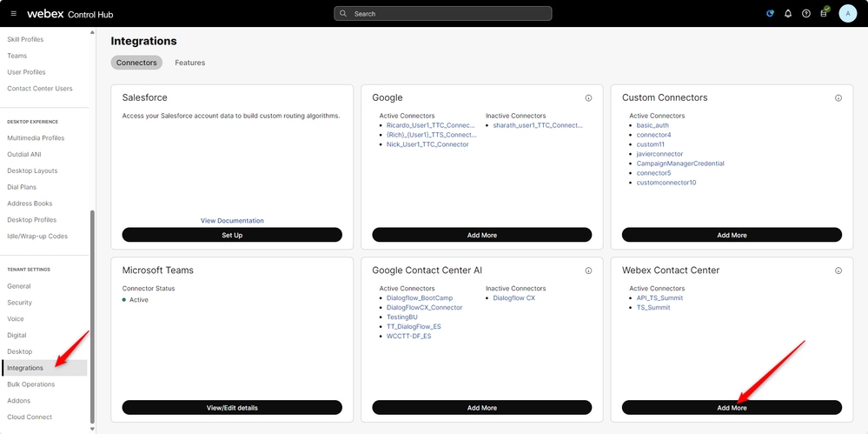Select Integrations in the sidebar
868x434 pixels.
(x=44, y=368)
